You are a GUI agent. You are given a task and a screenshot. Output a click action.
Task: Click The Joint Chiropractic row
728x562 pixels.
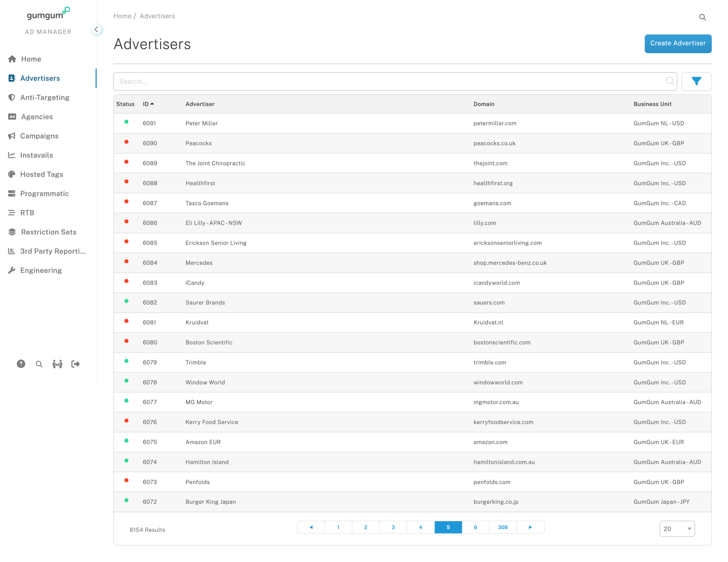412,163
